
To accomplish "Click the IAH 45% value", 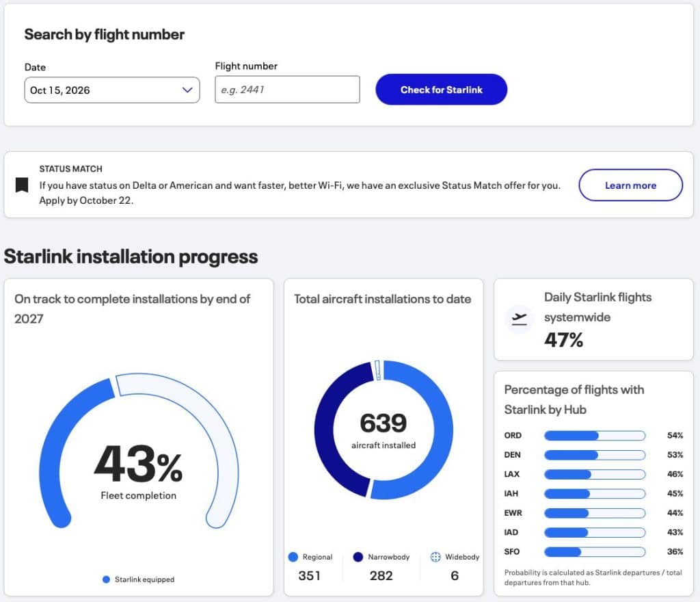I will pos(675,493).
